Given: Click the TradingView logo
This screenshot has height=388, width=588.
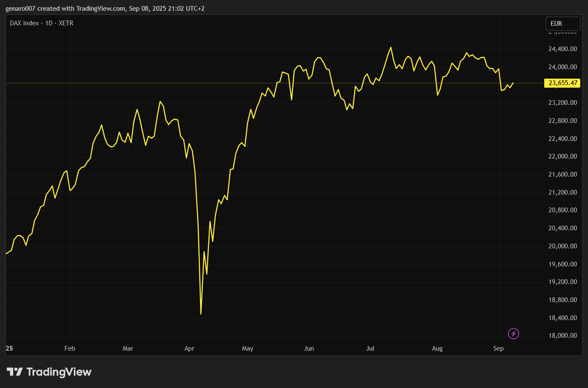Looking at the screenshot, I should coord(16,372).
